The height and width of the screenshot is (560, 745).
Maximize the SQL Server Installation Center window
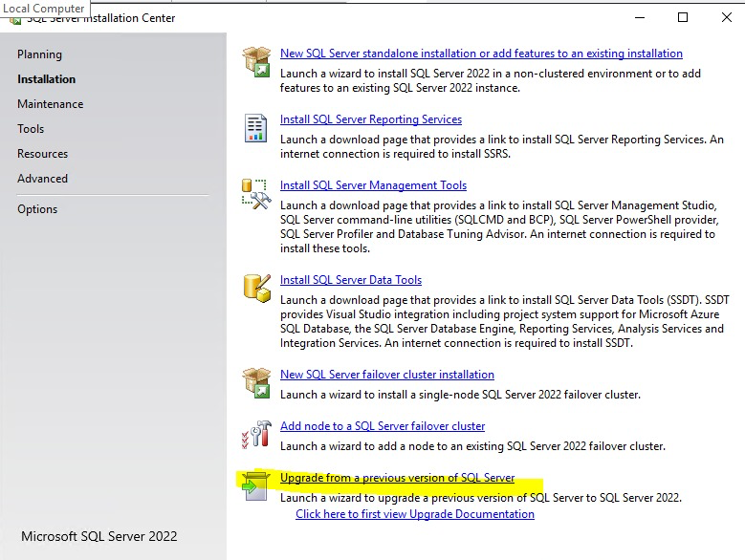(683, 17)
